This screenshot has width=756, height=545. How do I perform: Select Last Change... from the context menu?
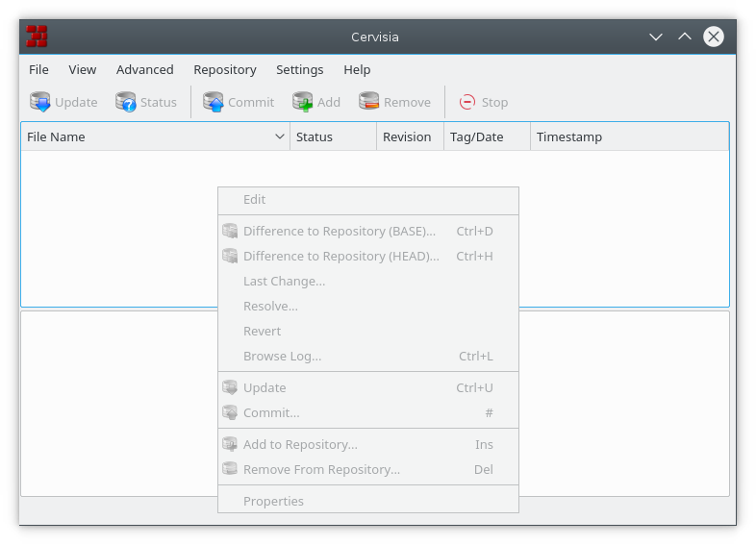368,281
